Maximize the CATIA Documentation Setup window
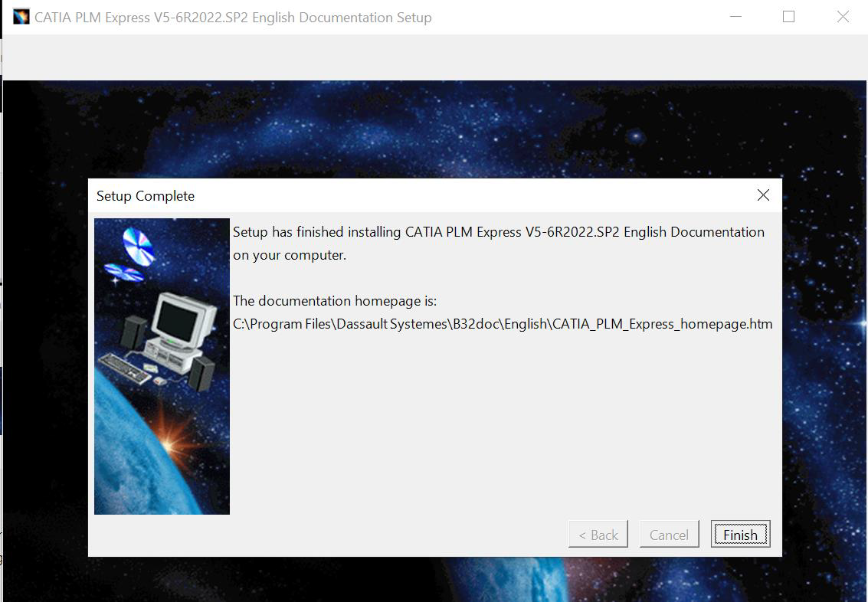 (x=789, y=17)
